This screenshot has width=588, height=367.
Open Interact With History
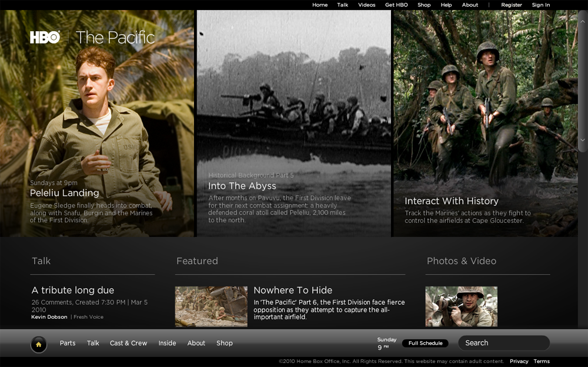pos(452,201)
